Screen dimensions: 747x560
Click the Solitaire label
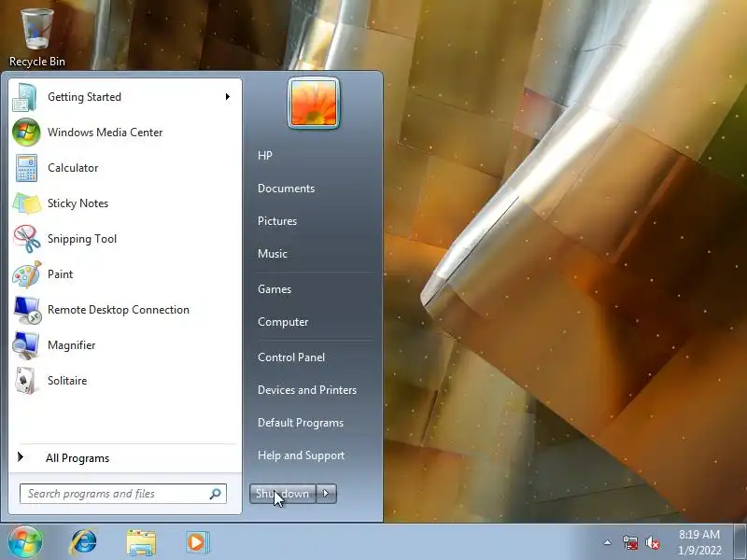tap(67, 381)
